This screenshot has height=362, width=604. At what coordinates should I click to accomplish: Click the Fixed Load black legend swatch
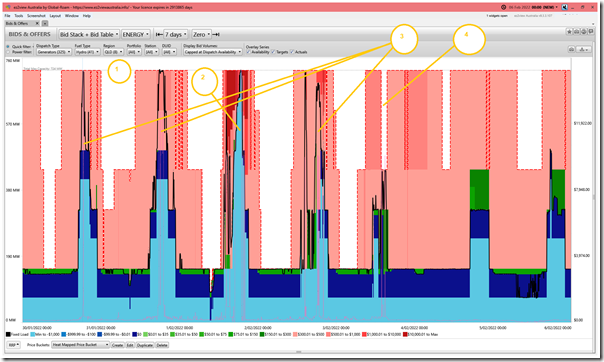(8, 334)
